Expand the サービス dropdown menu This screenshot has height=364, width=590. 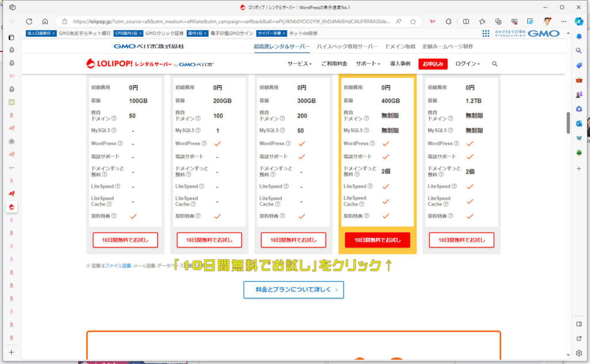coord(299,64)
